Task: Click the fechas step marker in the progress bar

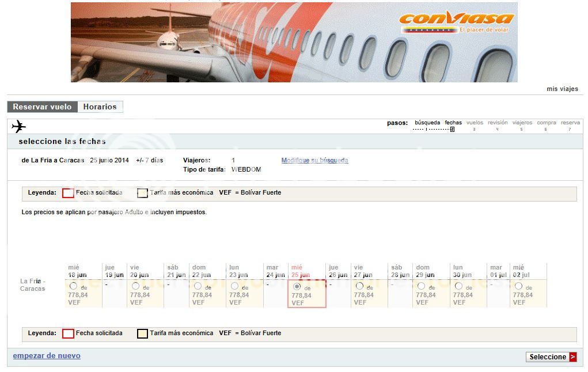Action: click(x=453, y=130)
